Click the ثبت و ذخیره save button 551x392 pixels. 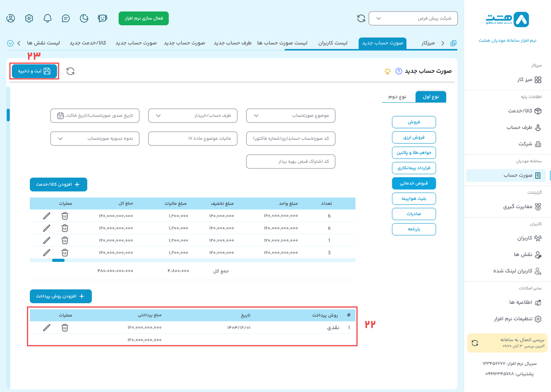[x=34, y=71]
